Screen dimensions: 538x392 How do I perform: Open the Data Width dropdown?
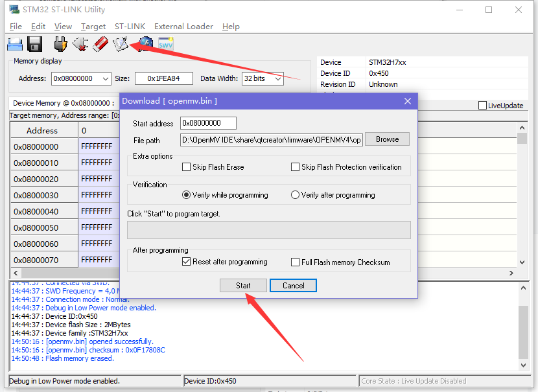pos(278,78)
